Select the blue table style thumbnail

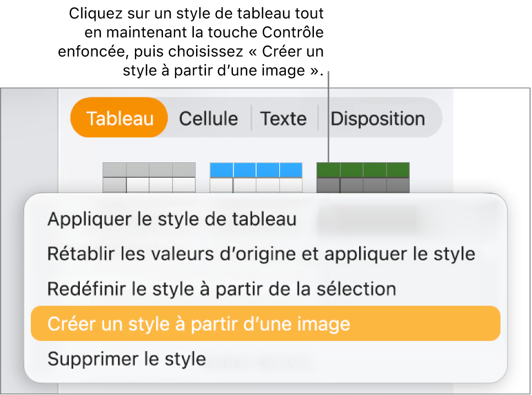point(256,175)
